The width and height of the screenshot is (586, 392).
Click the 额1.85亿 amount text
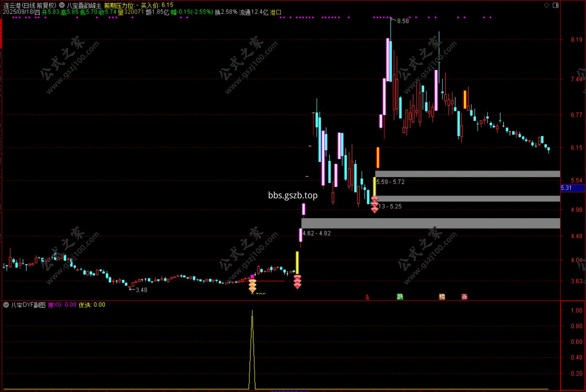point(157,12)
